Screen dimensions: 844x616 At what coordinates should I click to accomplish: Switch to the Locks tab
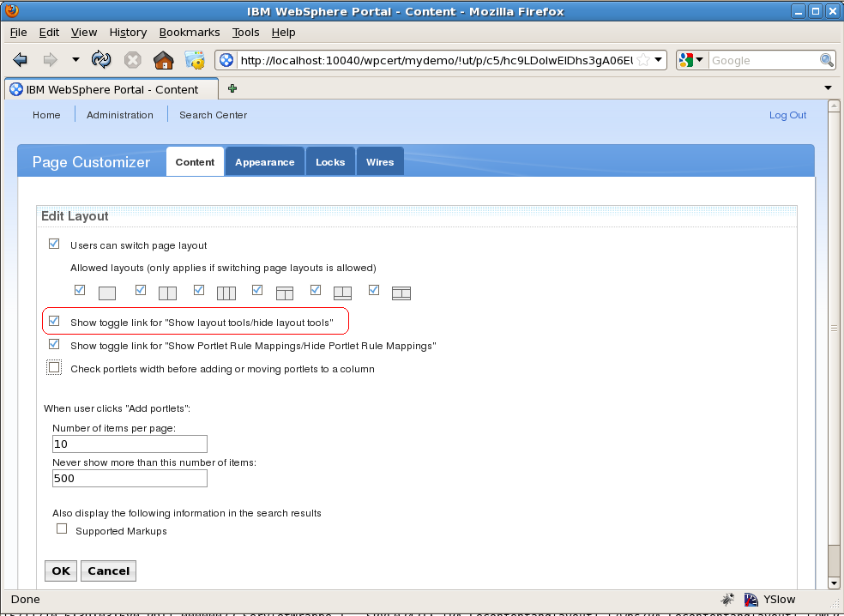(330, 161)
